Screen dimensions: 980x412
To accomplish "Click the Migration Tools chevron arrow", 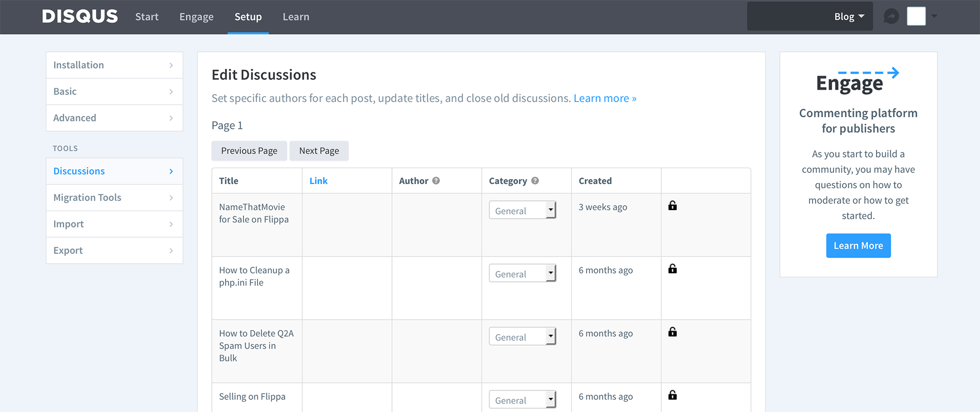I will (x=171, y=198).
